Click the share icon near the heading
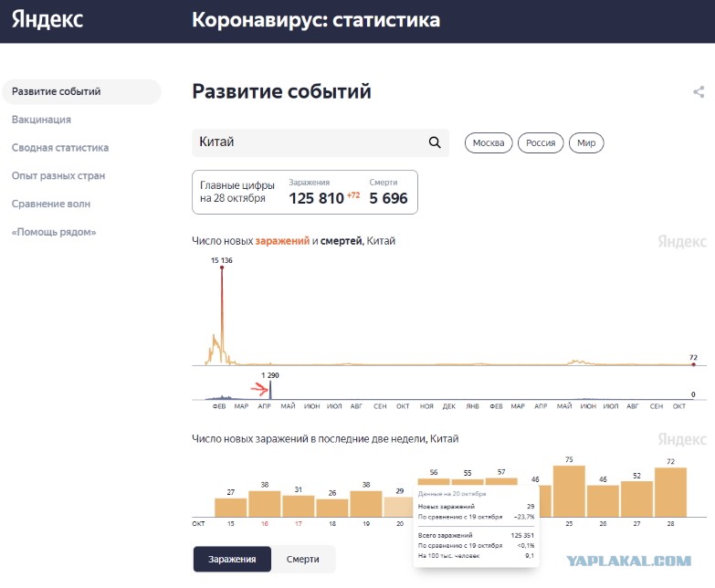This screenshot has width=715, height=588. pyautogui.click(x=699, y=91)
